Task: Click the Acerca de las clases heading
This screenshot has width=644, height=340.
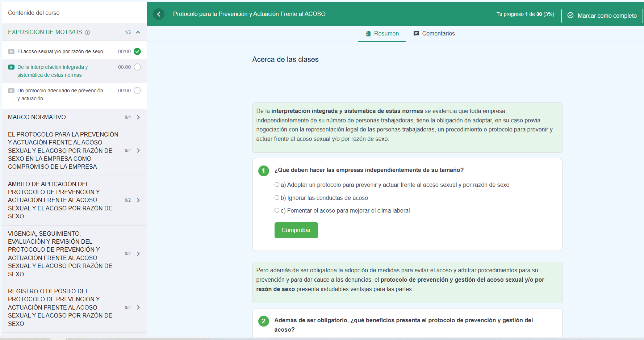Action: [x=285, y=60]
